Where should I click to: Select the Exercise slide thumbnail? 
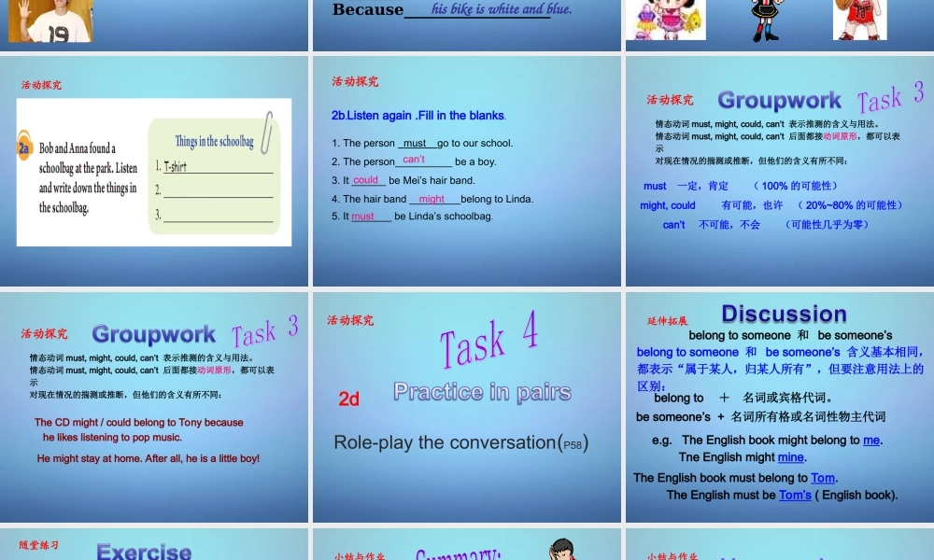click(154, 546)
